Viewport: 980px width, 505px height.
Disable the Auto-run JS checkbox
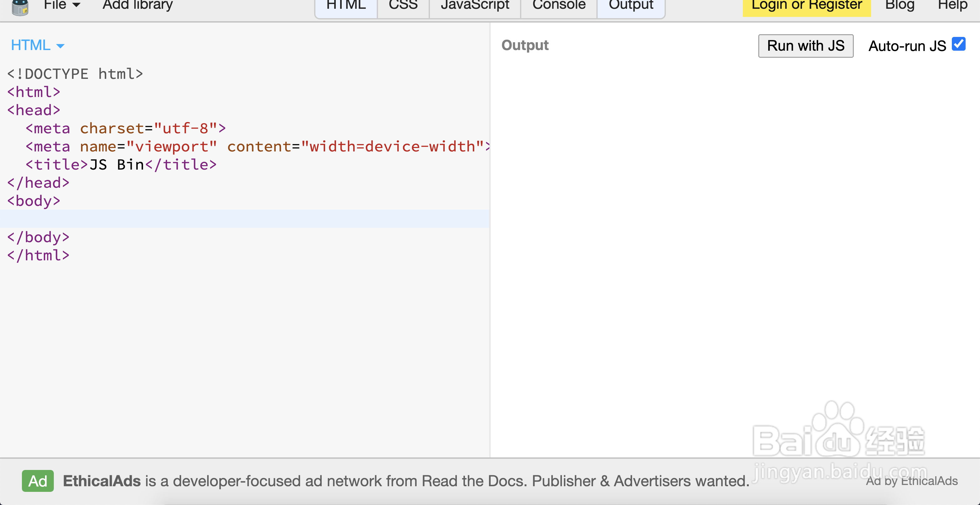pyautogui.click(x=958, y=44)
